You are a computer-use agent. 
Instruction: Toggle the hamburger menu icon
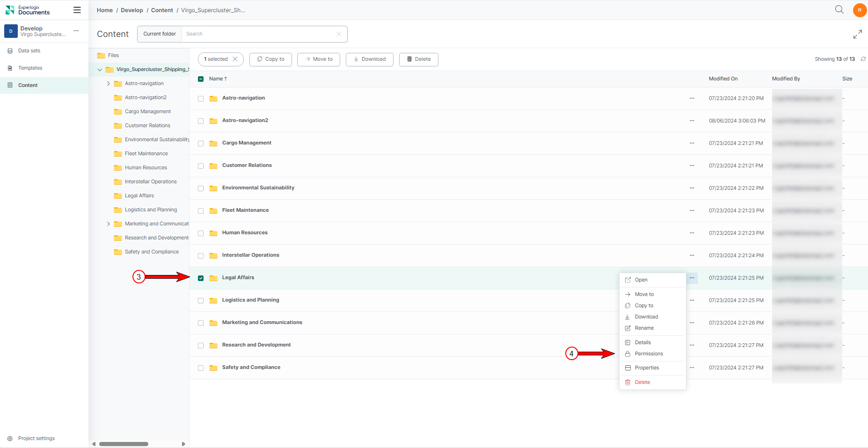coord(77,10)
